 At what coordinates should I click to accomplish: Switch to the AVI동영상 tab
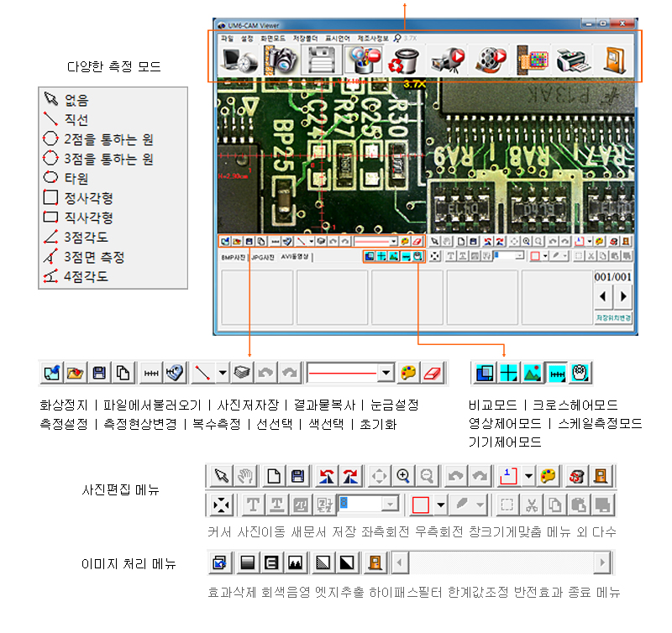296,257
